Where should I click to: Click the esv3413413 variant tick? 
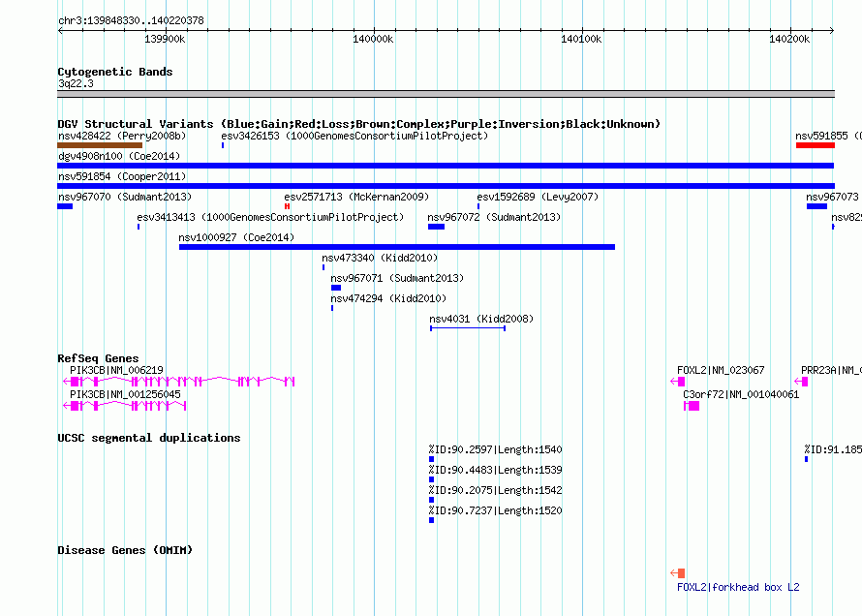pos(139,227)
